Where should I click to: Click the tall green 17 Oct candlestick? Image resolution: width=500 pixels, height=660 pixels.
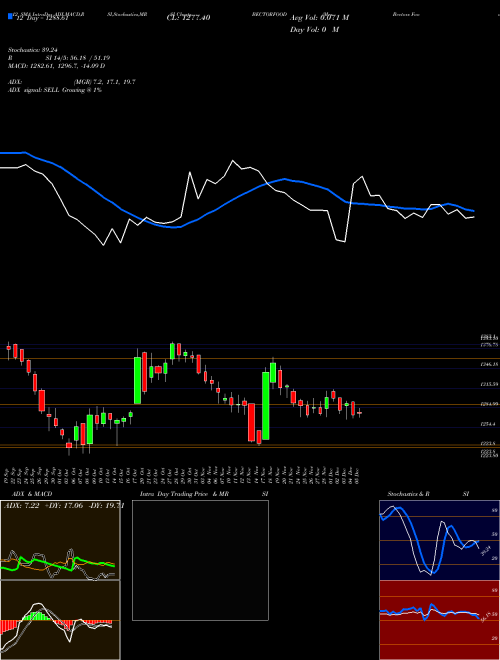click(x=137, y=381)
